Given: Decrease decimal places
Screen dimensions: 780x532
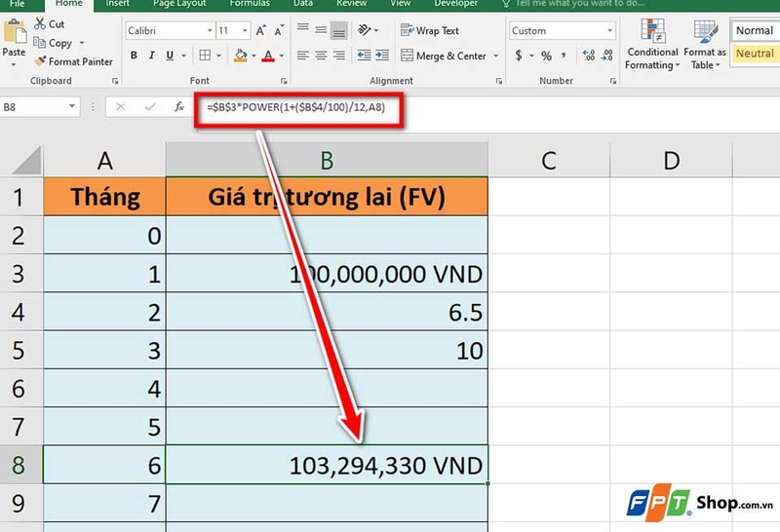Looking at the screenshot, I should (606, 56).
